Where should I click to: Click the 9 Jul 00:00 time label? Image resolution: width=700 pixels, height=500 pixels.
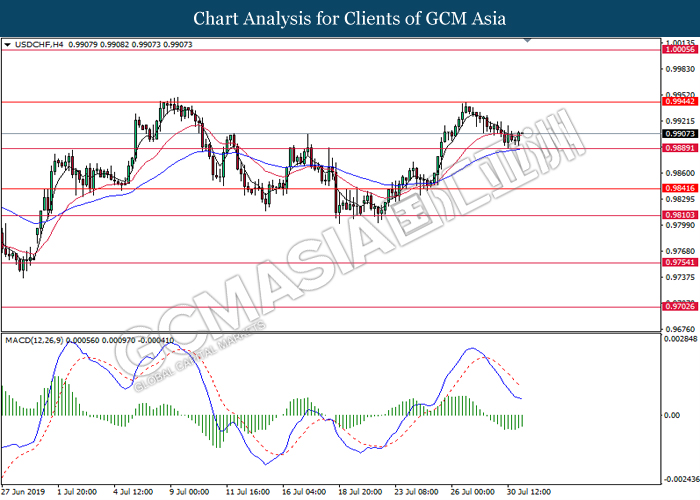click(188, 492)
